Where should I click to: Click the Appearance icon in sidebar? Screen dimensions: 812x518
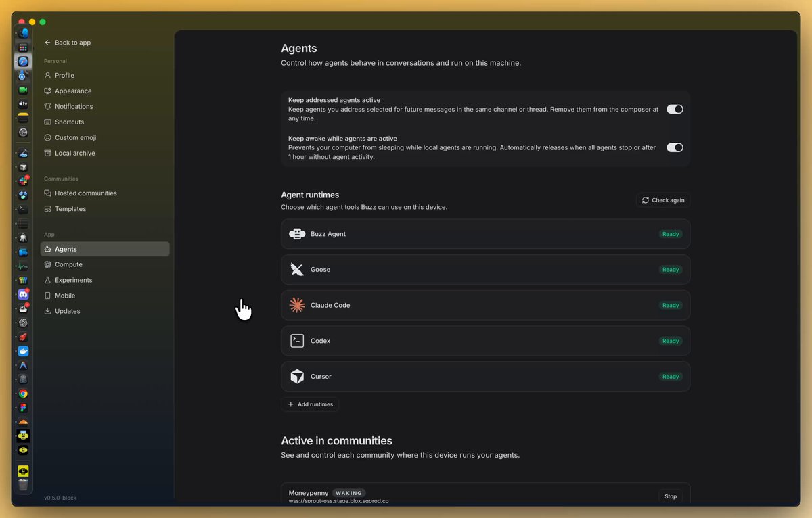pyautogui.click(x=47, y=91)
